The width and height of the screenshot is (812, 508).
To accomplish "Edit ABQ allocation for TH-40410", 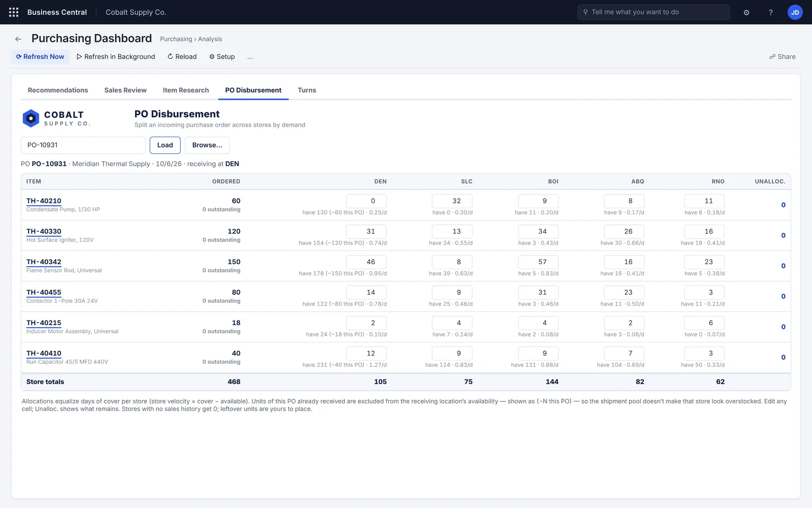I will click(x=624, y=354).
